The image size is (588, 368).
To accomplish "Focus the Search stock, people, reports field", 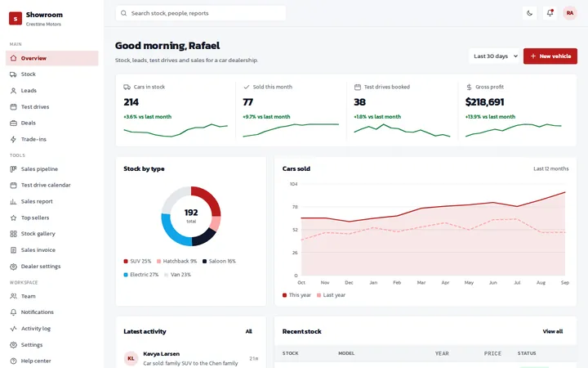I will (x=201, y=13).
